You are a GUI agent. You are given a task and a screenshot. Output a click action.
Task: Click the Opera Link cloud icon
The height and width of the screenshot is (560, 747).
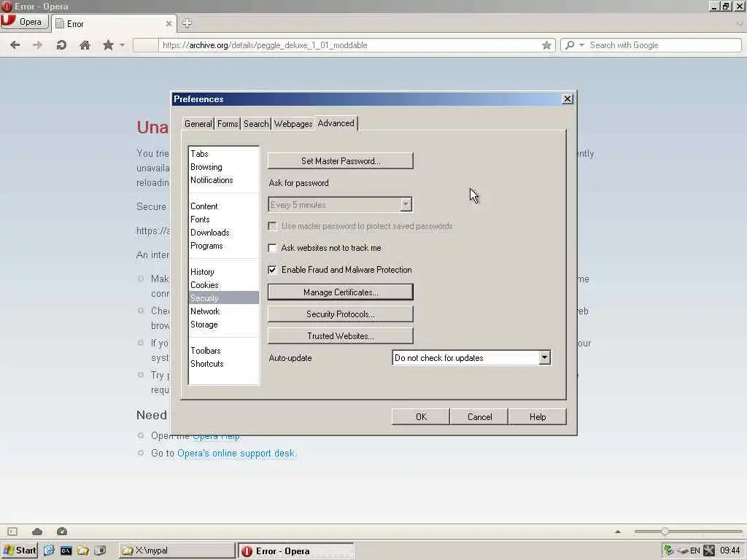37,532
